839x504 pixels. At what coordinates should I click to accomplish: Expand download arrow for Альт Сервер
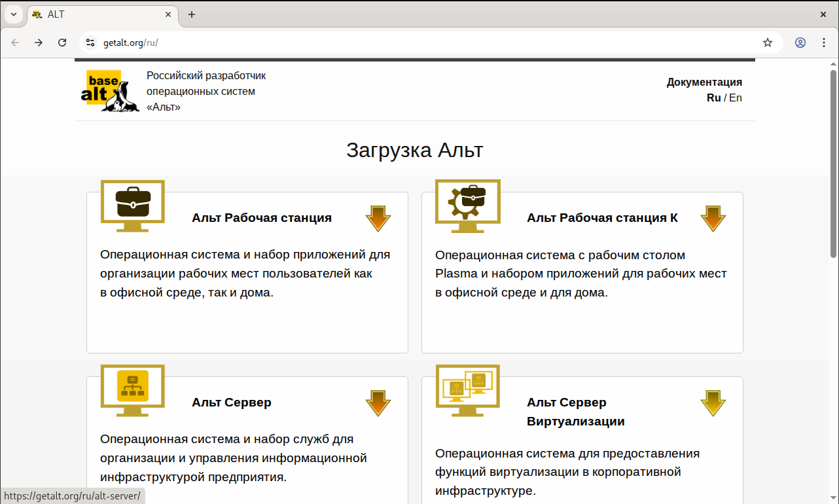(x=378, y=403)
